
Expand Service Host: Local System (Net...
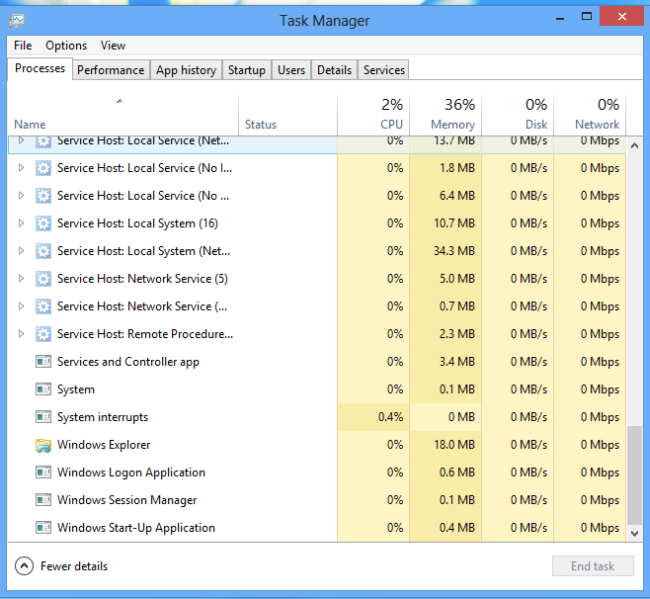pos(21,250)
